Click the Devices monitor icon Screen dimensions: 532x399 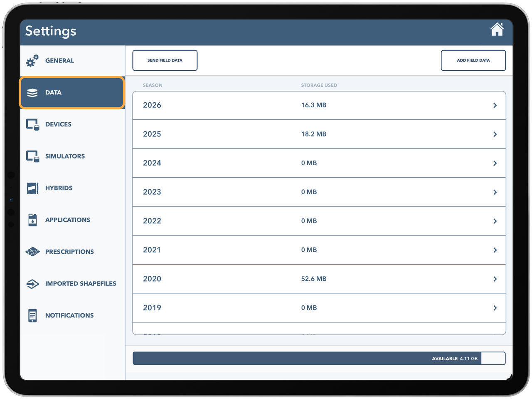(x=32, y=124)
